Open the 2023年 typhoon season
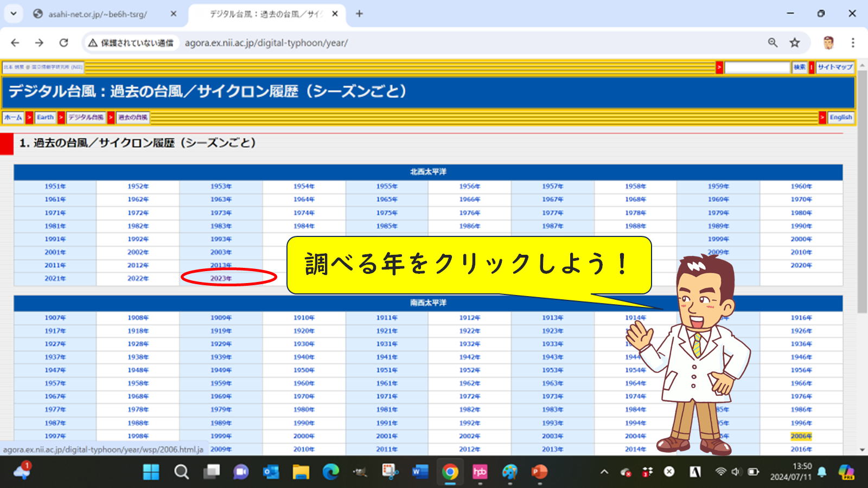Image resolution: width=868 pixels, height=488 pixels. [221, 279]
